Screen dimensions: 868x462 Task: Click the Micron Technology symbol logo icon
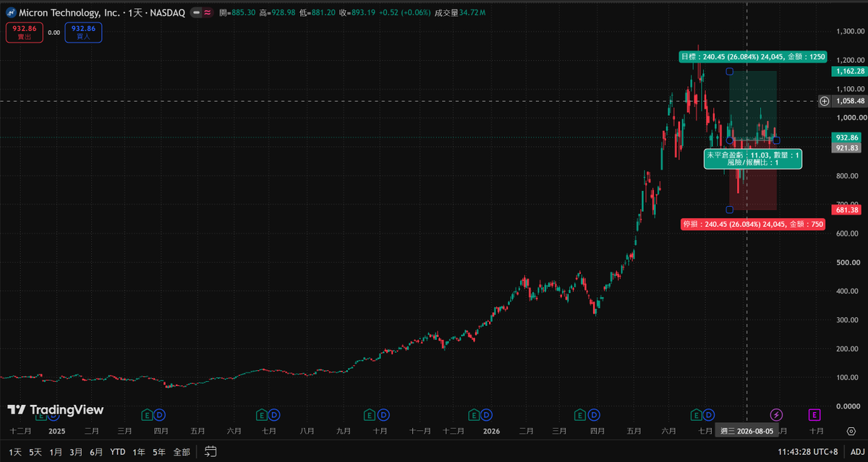tap(11, 13)
